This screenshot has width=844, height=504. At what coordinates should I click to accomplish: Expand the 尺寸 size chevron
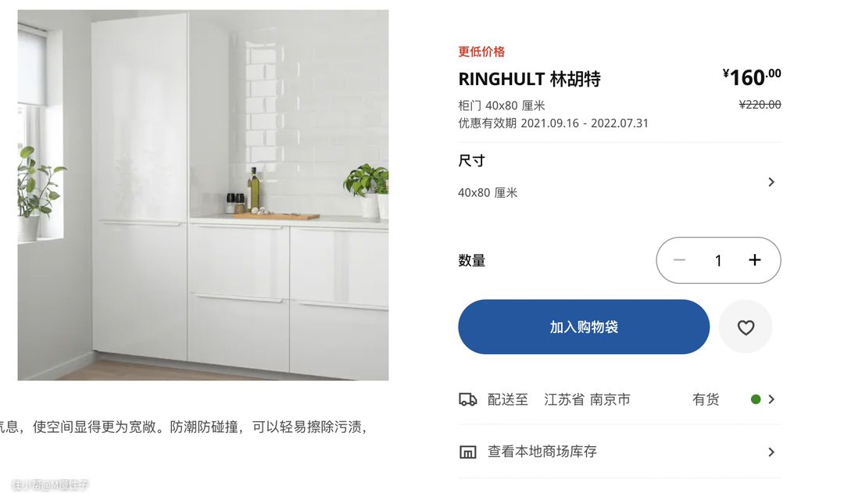coord(771,182)
